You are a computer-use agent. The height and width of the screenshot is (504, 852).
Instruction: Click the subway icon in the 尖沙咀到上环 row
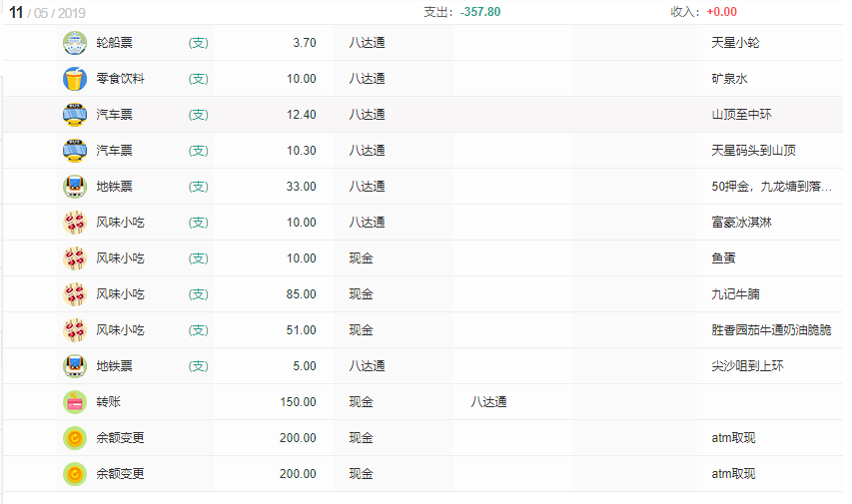tap(75, 365)
